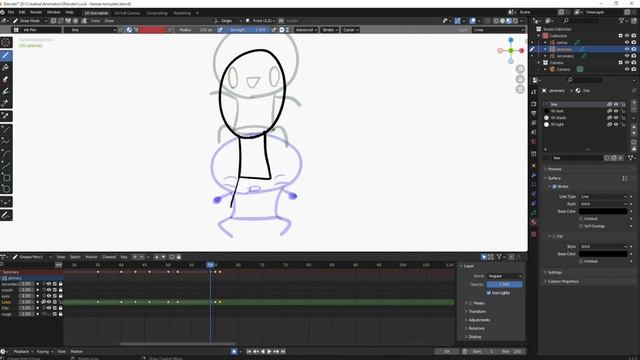The height and width of the screenshot is (360, 640).
Task: Open the Keying menu in timeline
Action: (x=44, y=351)
